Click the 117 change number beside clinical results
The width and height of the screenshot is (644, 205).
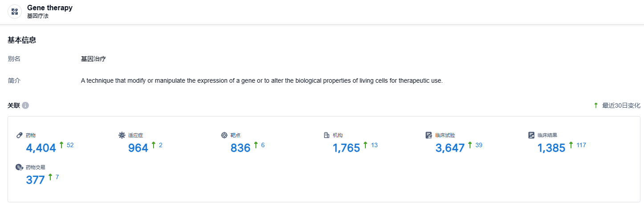pyautogui.click(x=581, y=145)
